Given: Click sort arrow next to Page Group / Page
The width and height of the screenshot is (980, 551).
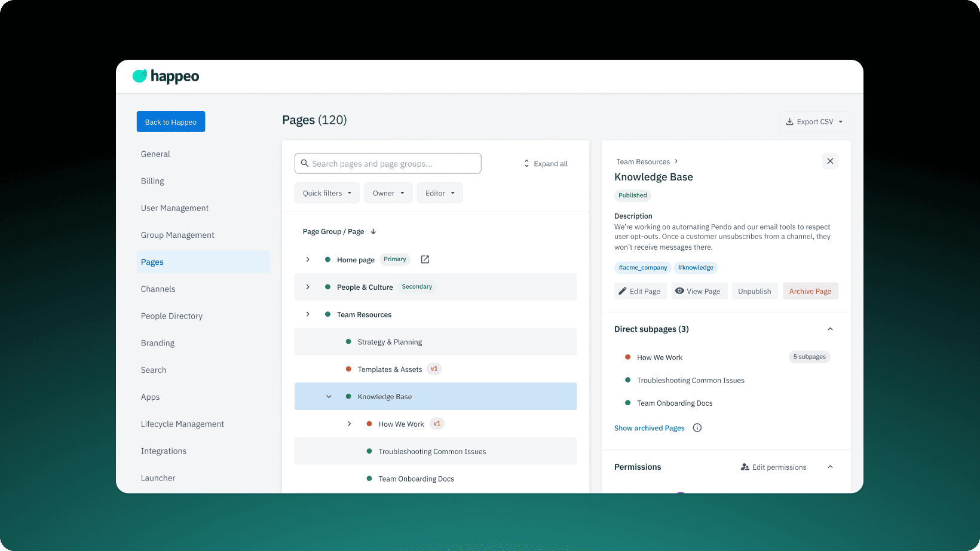Looking at the screenshot, I should 373,232.
